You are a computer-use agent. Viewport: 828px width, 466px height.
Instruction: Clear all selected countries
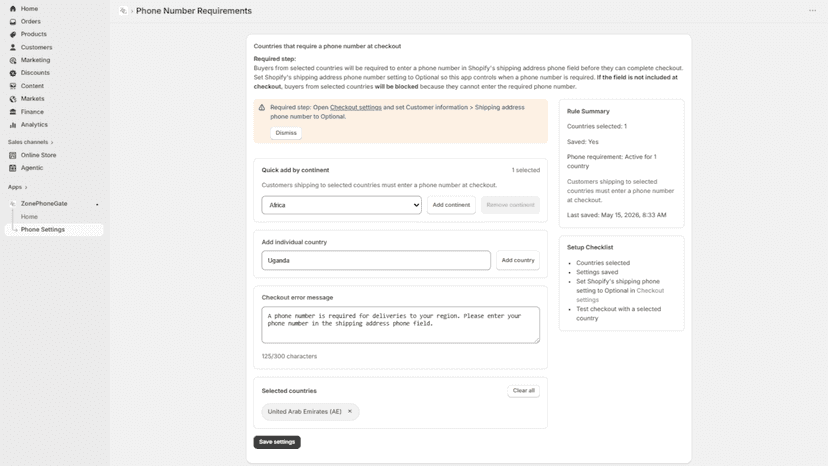tap(523, 391)
